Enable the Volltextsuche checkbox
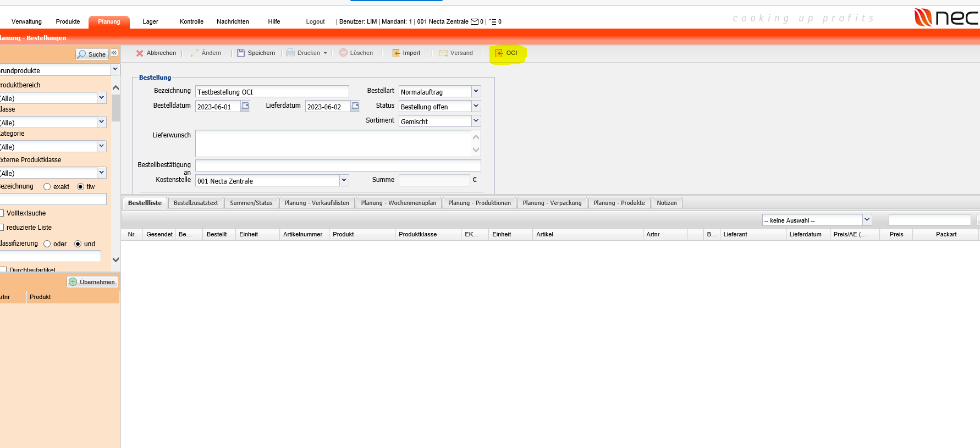The width and height of the screenshot is (980, 448). [x=2, y=213]
